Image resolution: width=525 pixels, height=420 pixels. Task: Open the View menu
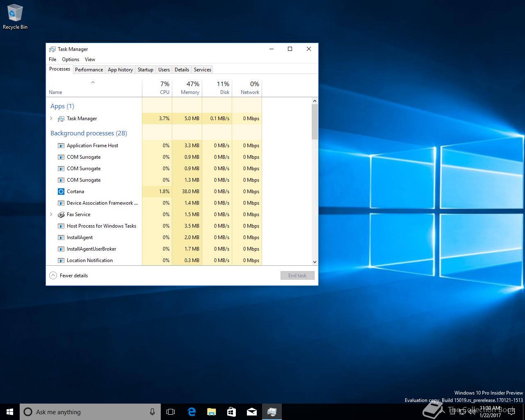(x=90, y=59)
